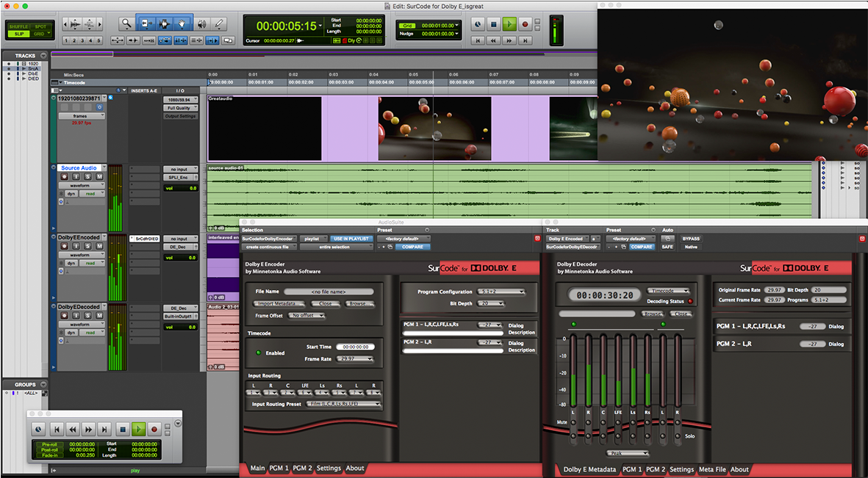
Task: Click Import Metadata in the Dolby E Encoder
Action: point(279,303)
